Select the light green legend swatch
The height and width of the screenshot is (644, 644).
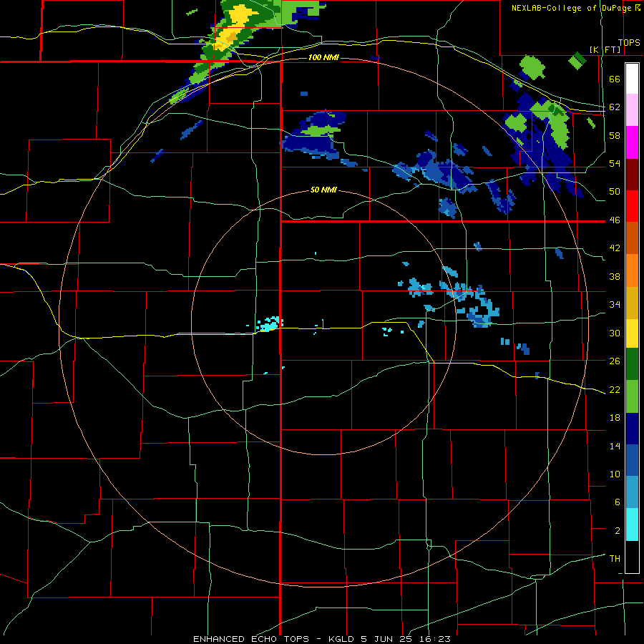(632, 396)
